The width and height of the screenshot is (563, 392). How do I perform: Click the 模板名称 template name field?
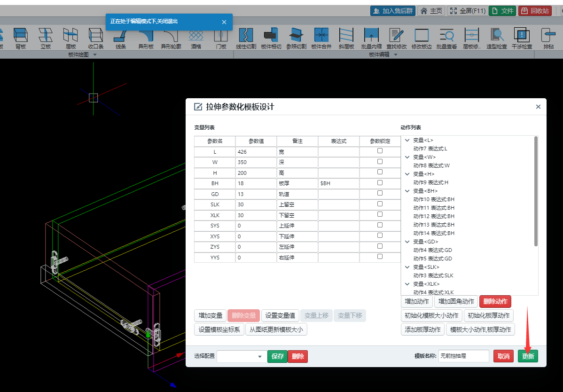[463, 356]
